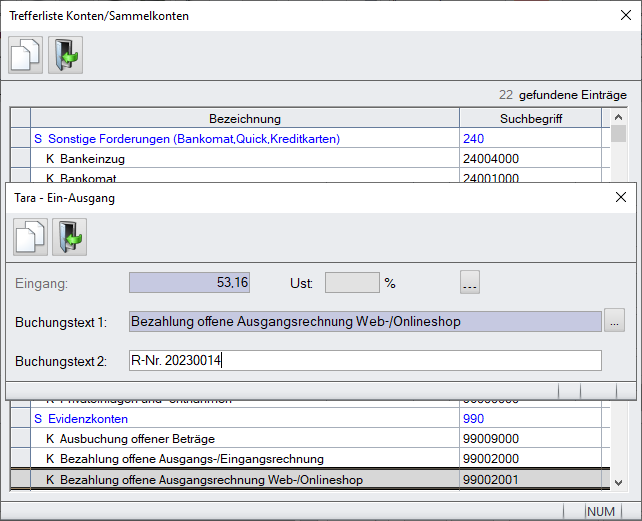Open the ellipsis button next to Ust percent
This screenshot has width=642, height=521.
click(470, 283)
